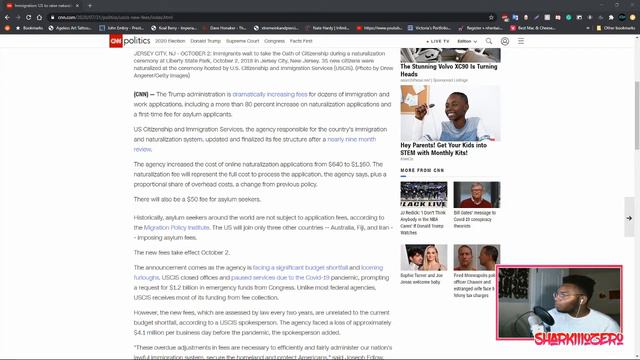Open the Congress menu item
The image size is (640, 360).
(x=274, y=41)
